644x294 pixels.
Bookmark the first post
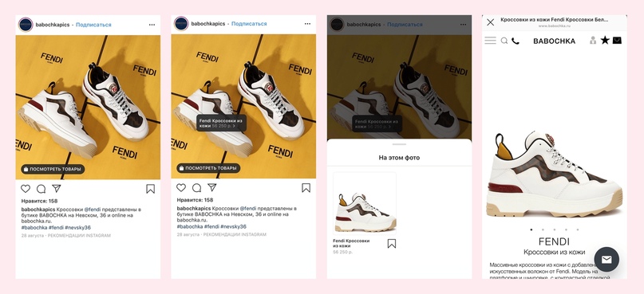tap(150, 189)
